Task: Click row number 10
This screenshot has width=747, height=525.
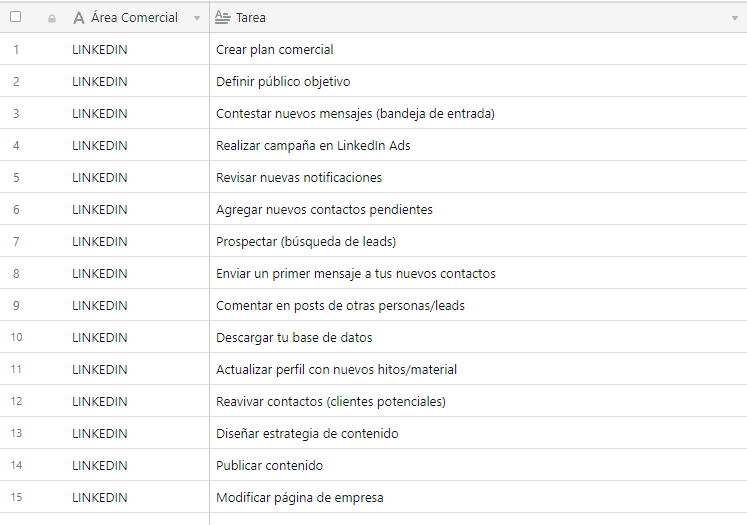Action: click(16, 337)
